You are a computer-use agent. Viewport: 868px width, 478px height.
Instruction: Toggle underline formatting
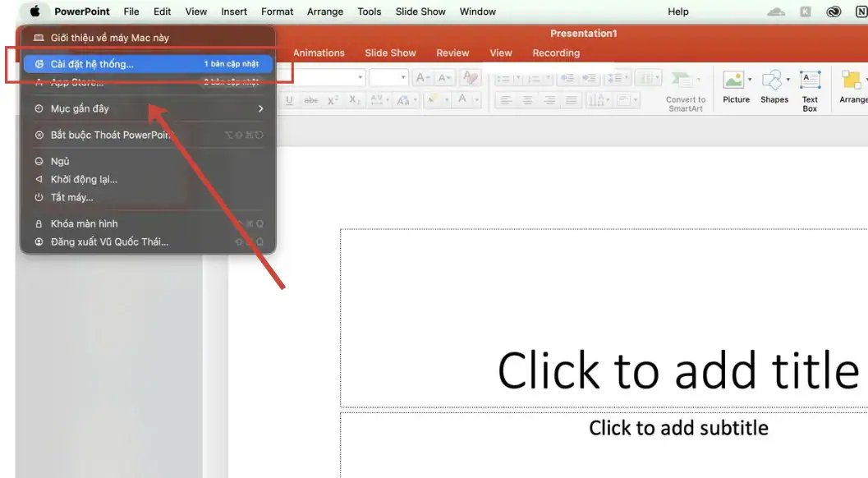click(x=289, y=100)
